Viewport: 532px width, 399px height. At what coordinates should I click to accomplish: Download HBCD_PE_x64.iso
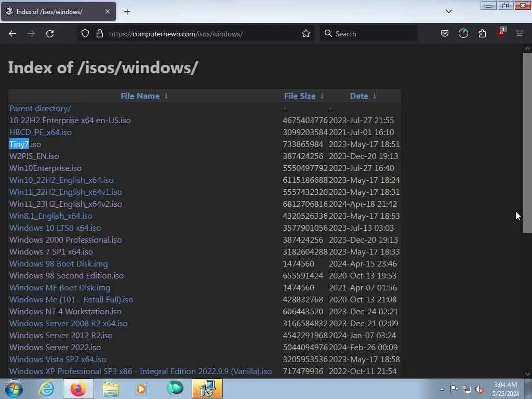click(41, 132)
